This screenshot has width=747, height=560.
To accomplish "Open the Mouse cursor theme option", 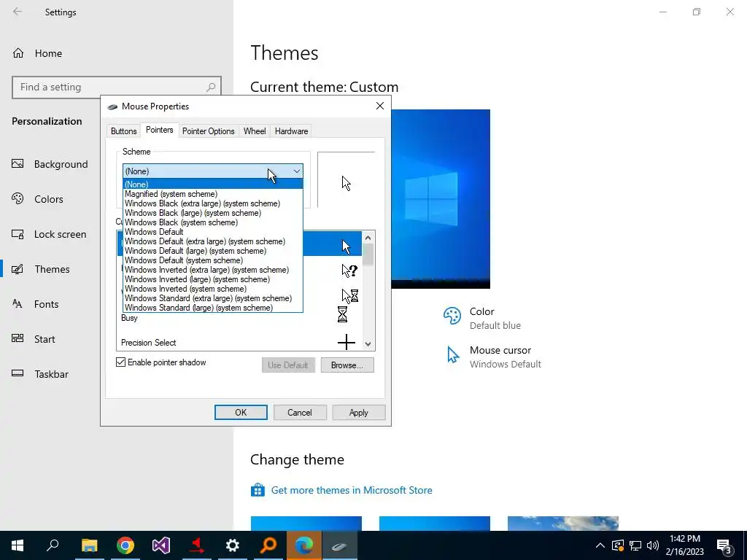I will (492, 357).
